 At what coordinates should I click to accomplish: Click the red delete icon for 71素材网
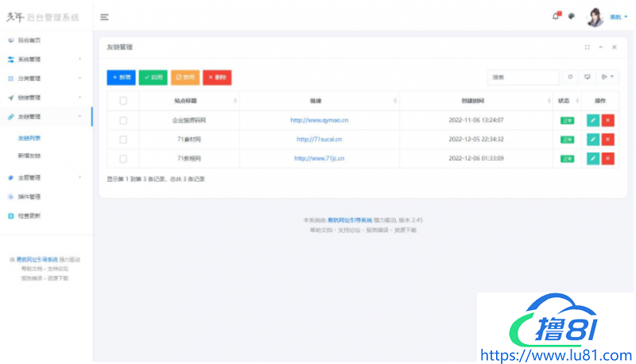coord(608,139)
